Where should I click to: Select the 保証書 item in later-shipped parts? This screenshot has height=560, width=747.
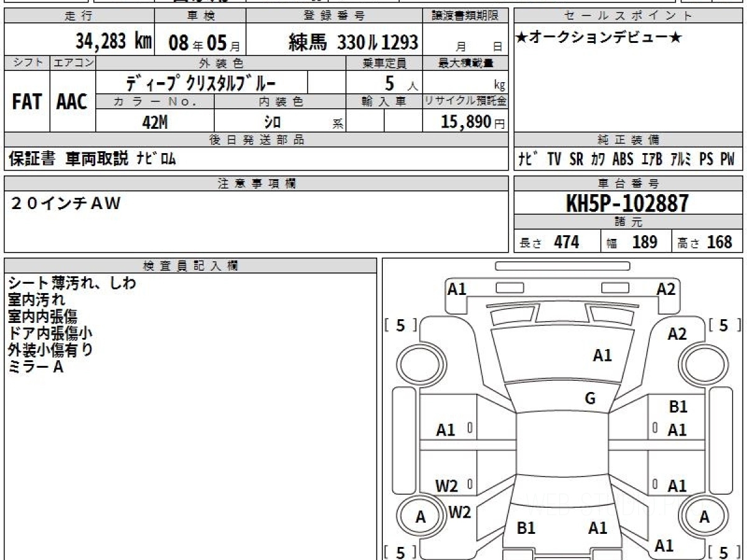coord(32,159)
